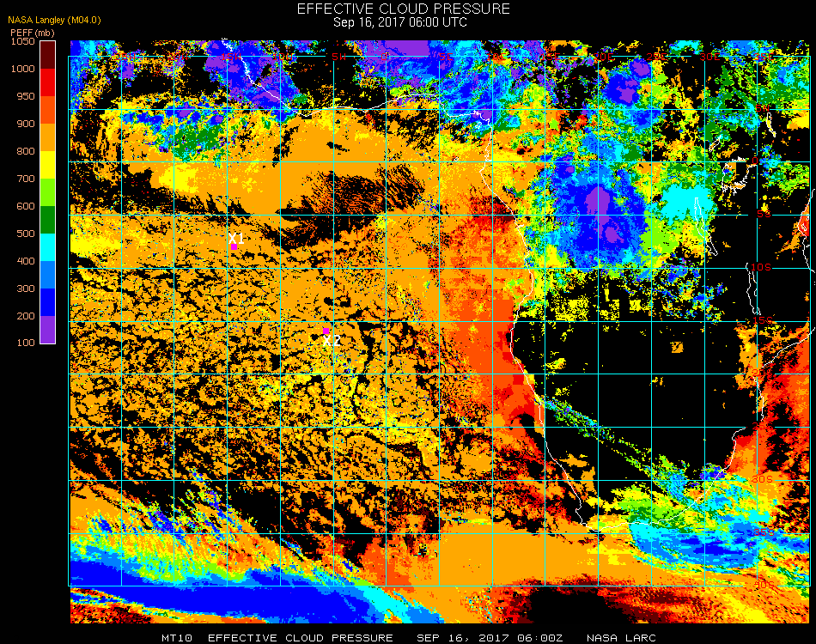
Task: Click the '40S' latitude label
Action: (764, 585)
